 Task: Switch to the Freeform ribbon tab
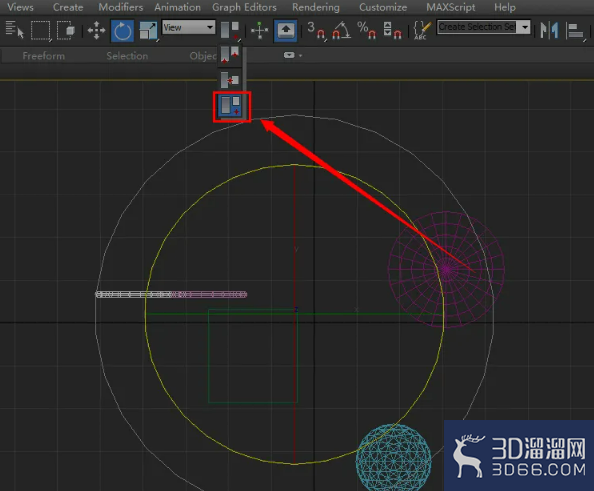point(44,56)
